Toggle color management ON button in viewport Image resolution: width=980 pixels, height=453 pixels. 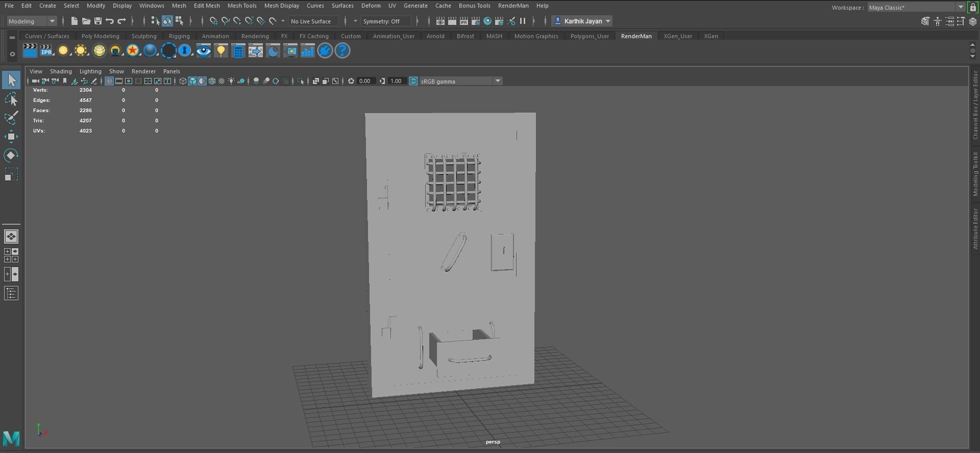tap(413, 81)
